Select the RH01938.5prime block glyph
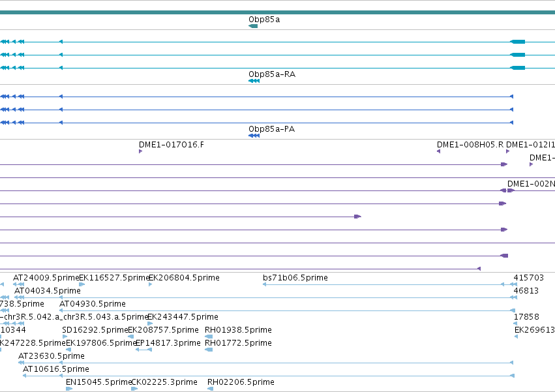The width and height of the screenshot is (555, 392). click(209, 337)
